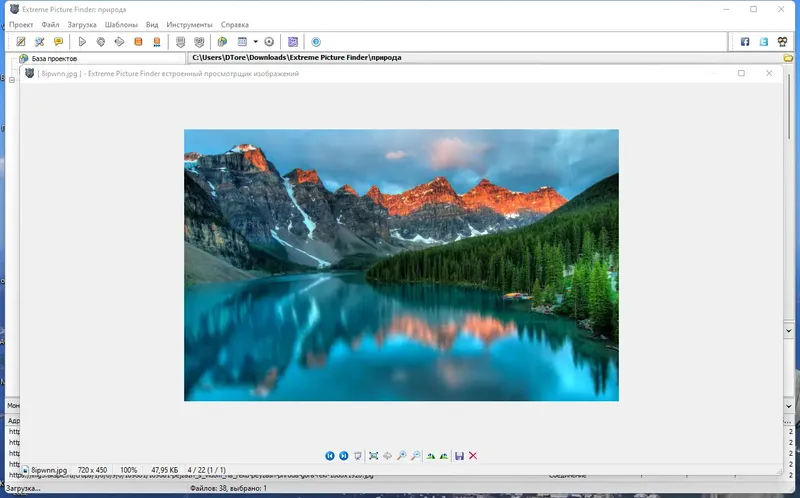
Task: Click the new project pencil icon
Action: 21,42
